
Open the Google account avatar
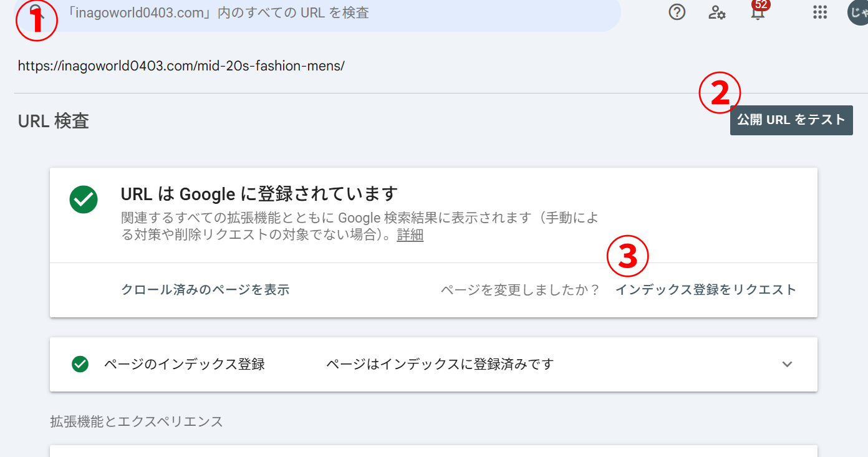(858, 12)
